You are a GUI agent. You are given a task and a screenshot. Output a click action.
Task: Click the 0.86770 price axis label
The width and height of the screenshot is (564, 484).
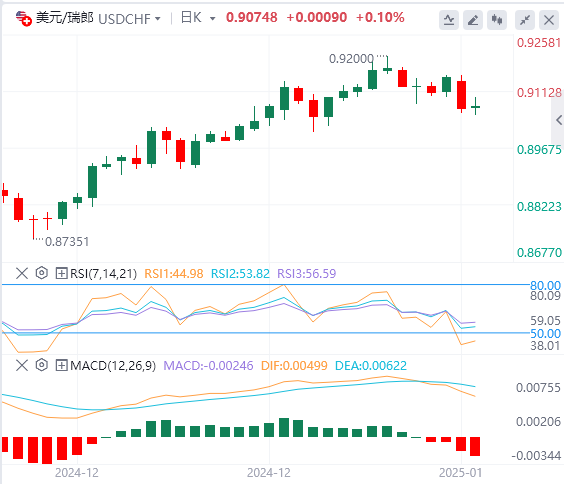pos(539,253)
